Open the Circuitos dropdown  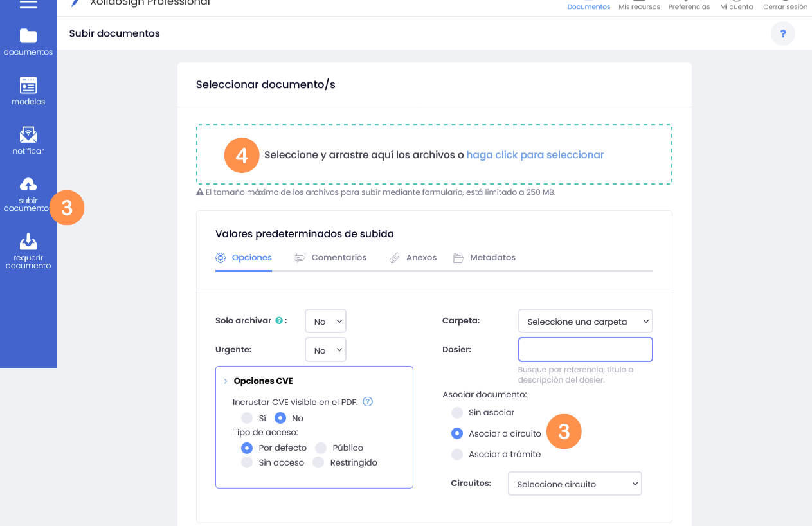tap(575, 484)
